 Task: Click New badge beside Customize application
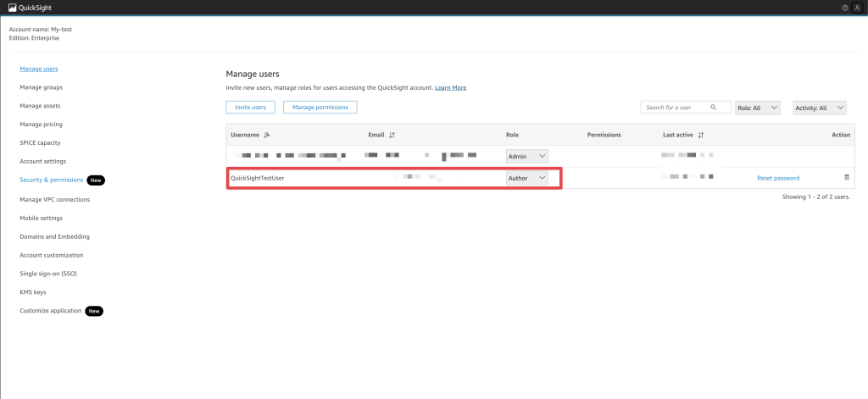[x=94, y=311]
